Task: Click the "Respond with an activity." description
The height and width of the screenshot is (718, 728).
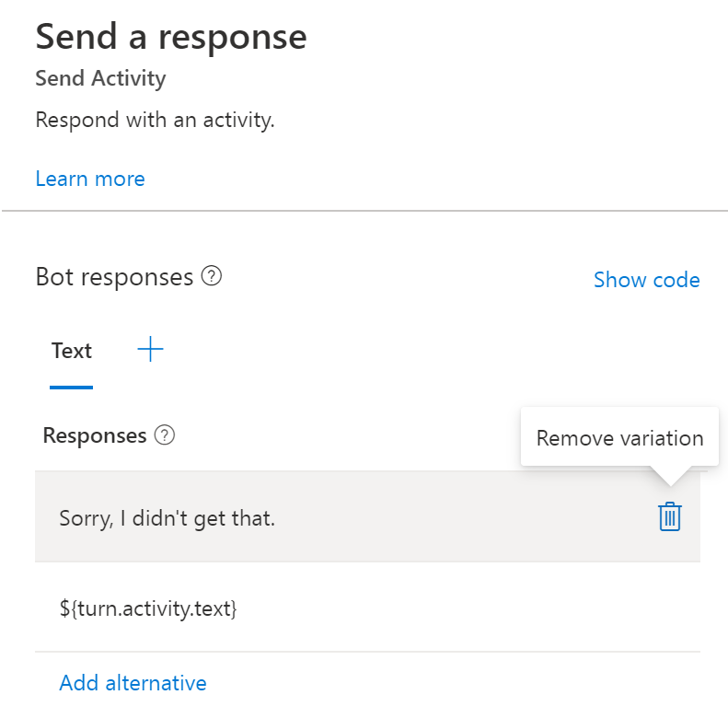Action: pyautogui.click(x=155, y=120)
